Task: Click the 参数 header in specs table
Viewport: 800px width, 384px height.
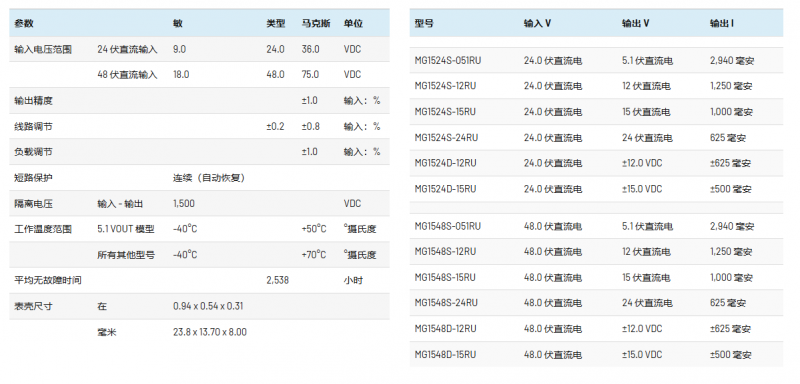Action: pos(23,23)
